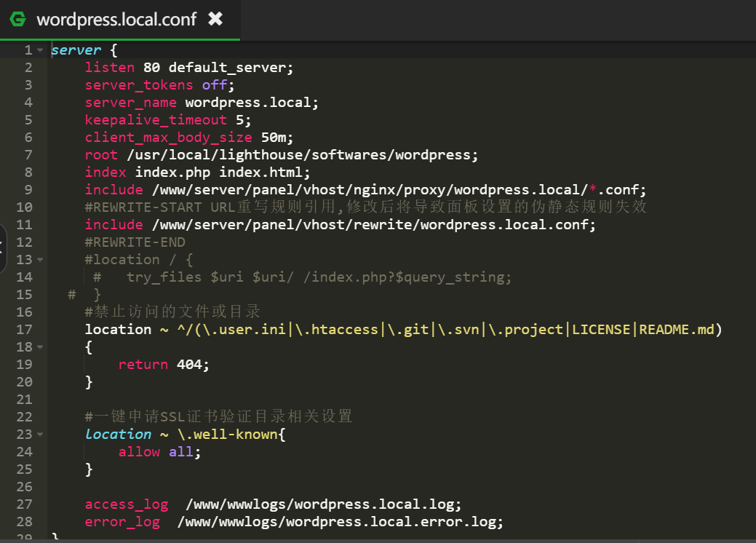Image resolution: width=756 pixels, height=543 pixels.
Task: Click the 'server_tokens' directive
Action: (139, 85)
